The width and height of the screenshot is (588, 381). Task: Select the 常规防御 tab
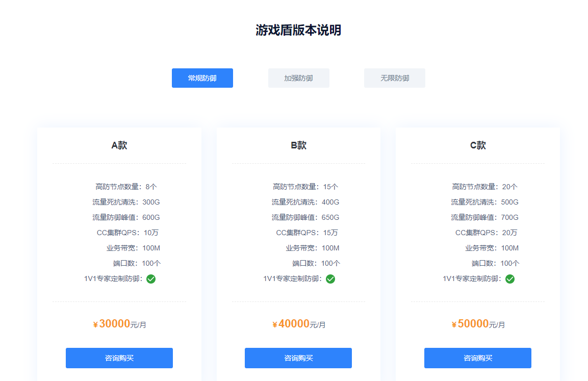(x=202, y=78)
